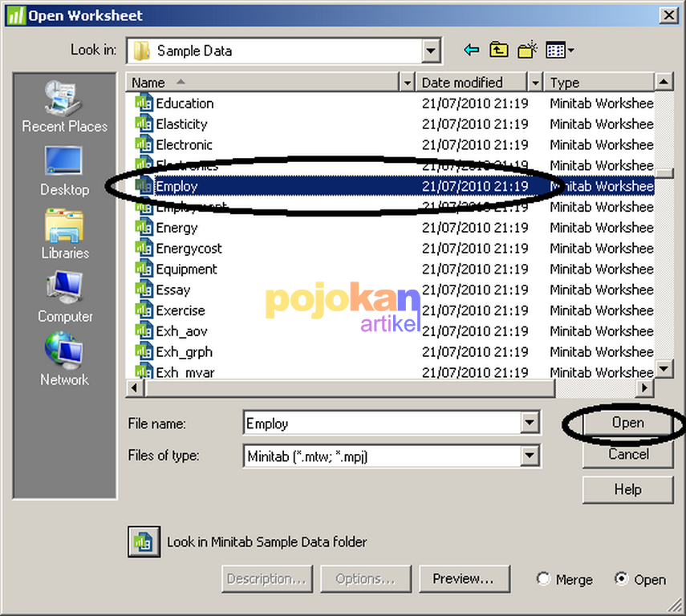Open the Views menu icon on the toolbar
The image size is (686, 616).
[x=552, y=49]
